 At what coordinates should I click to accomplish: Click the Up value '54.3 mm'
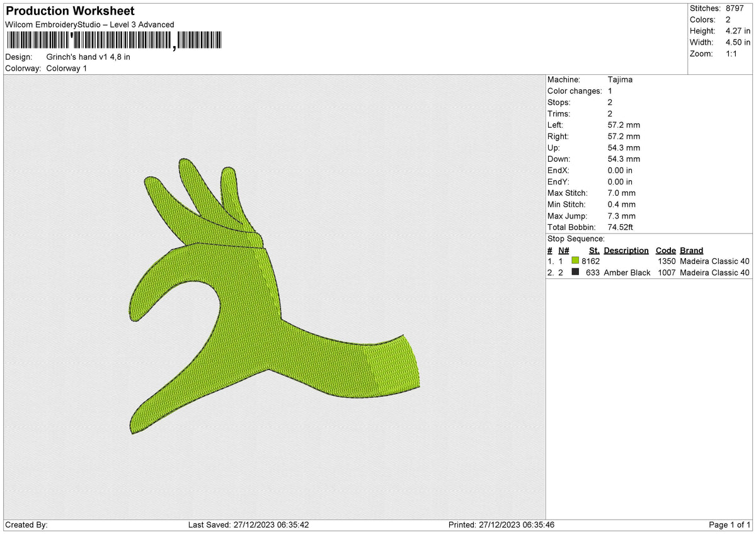624,147
